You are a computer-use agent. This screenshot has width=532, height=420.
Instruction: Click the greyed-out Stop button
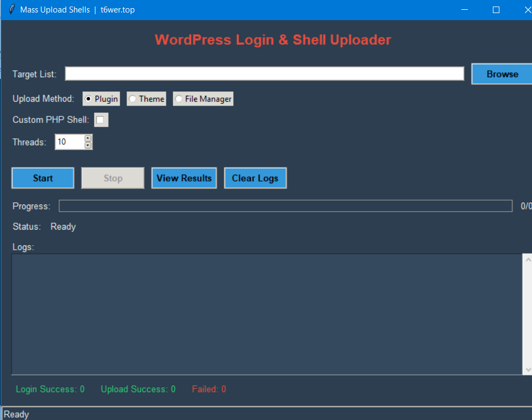112,178
